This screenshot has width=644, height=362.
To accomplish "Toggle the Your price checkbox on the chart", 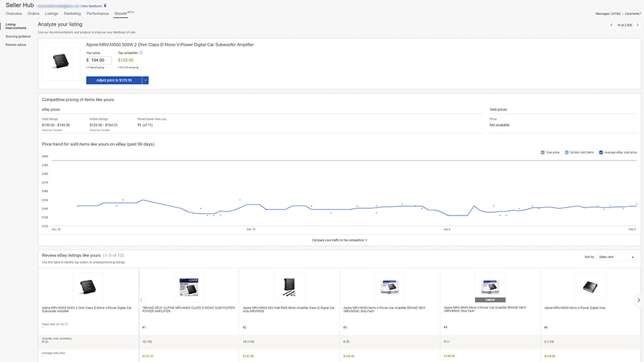I will pyautogui.click(x=543, y=152).
